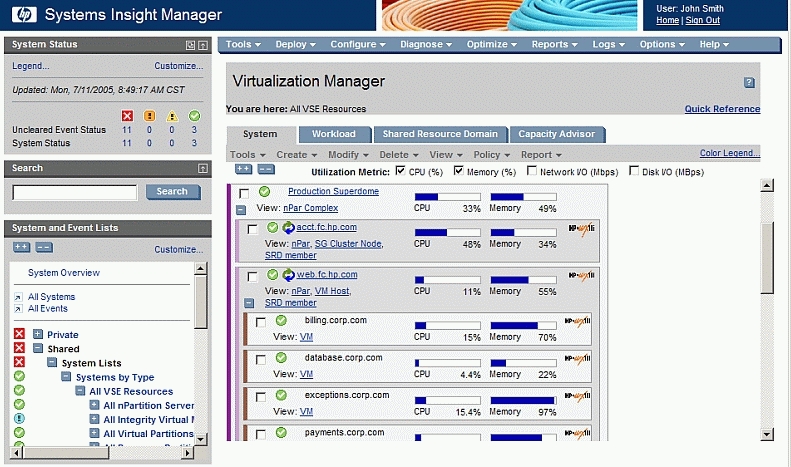The height and width of the screenshot is (467, 791).
Task: Check the Production Superdome checkbox
Action: 244,194
